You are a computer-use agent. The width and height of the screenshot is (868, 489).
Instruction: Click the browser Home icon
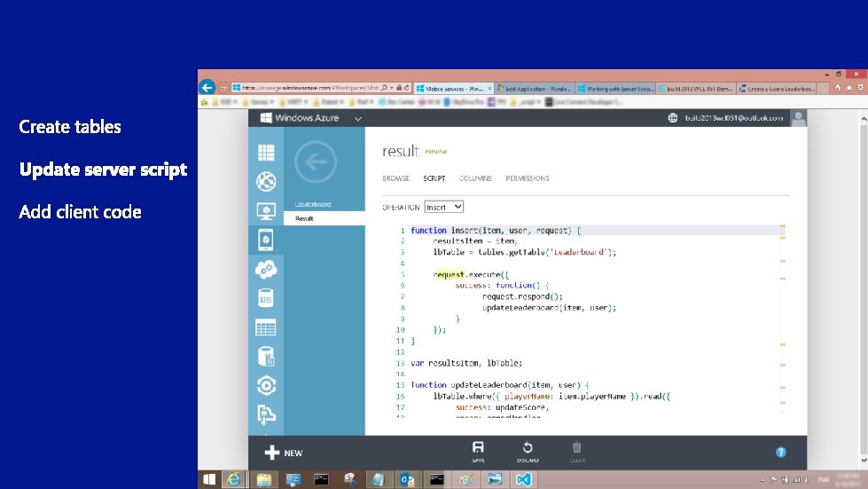[838, 88]
